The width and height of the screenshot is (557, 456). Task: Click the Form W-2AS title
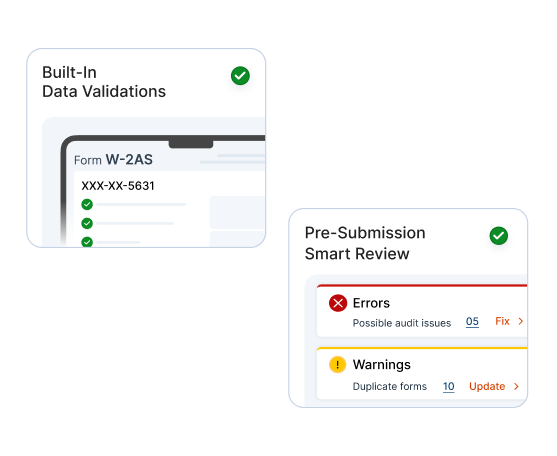(x=113, y=159)
